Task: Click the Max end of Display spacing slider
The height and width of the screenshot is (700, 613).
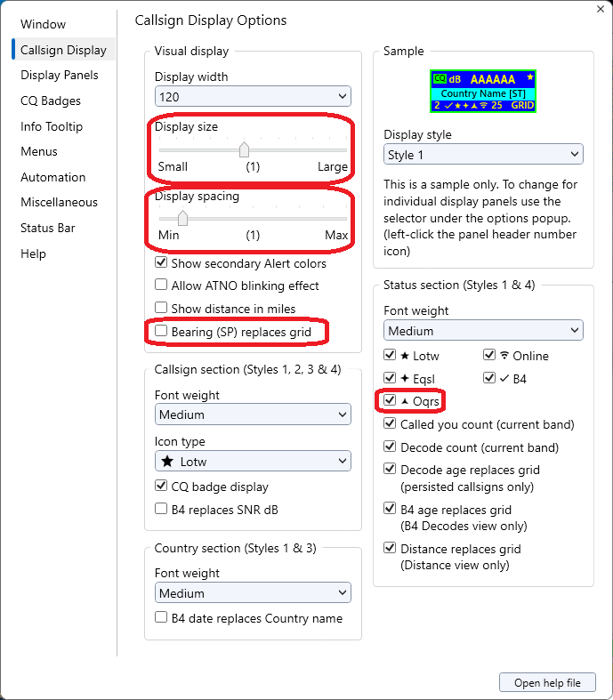Action: pos(336,235)
